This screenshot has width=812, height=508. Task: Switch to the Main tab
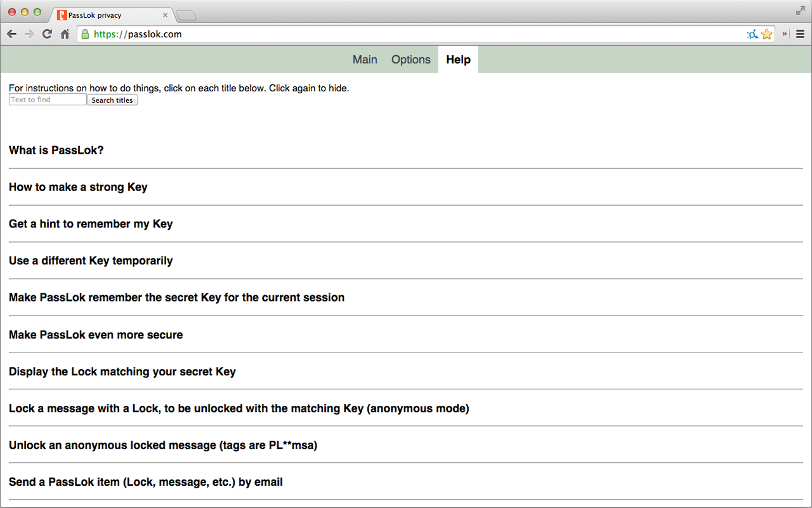point(365,60)
